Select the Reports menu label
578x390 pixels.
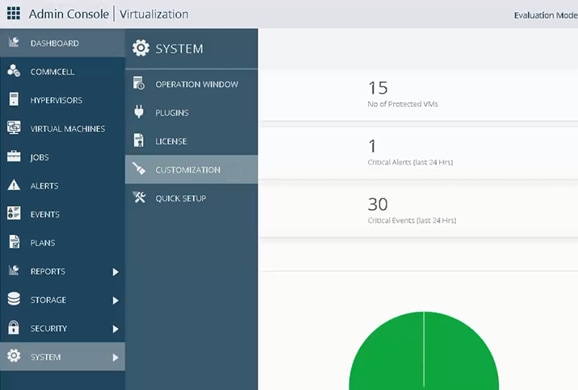pyautogui.click(x=48, y=272)
